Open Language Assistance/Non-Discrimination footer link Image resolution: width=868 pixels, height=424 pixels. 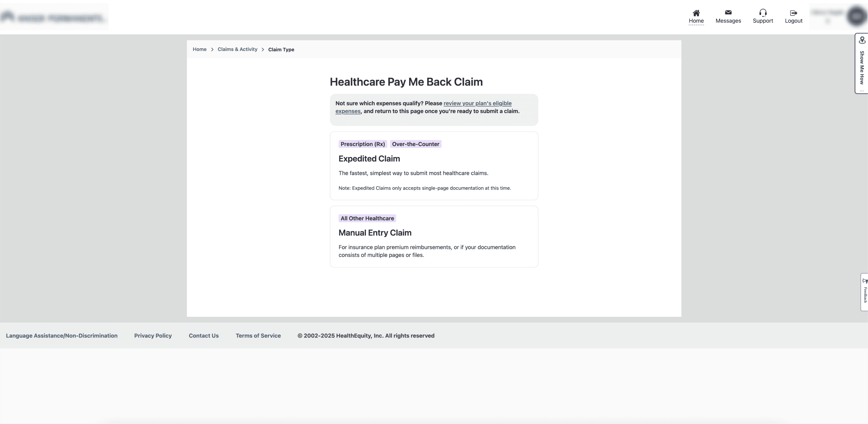pyautogui.click(x=62, y=336)
